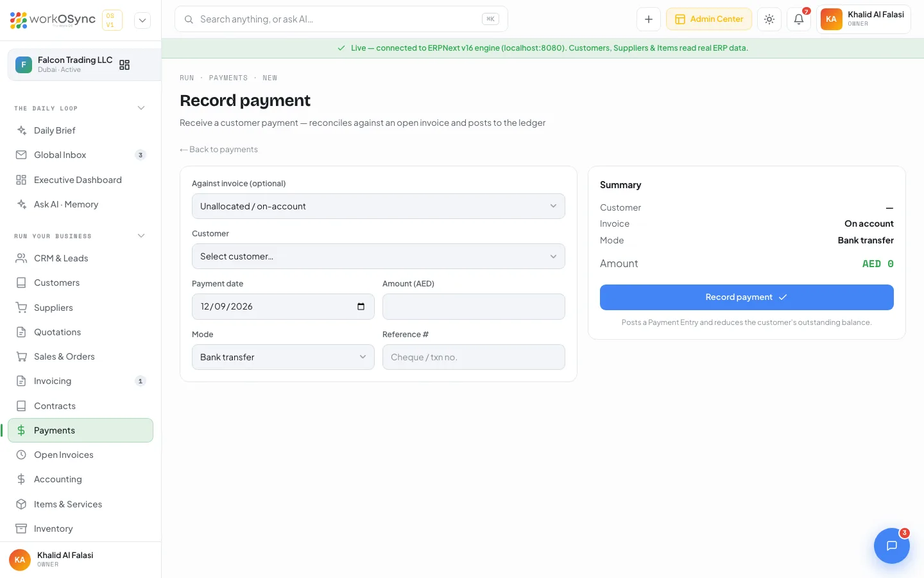Click the Record payment button

[x=747, y=297]
